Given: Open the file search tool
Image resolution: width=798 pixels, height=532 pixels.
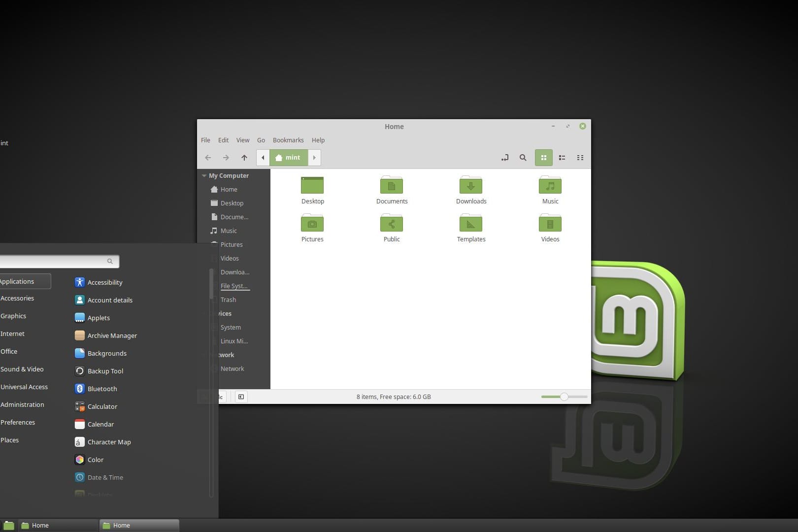Looking at the screenshot, I should tap(523, 158).
